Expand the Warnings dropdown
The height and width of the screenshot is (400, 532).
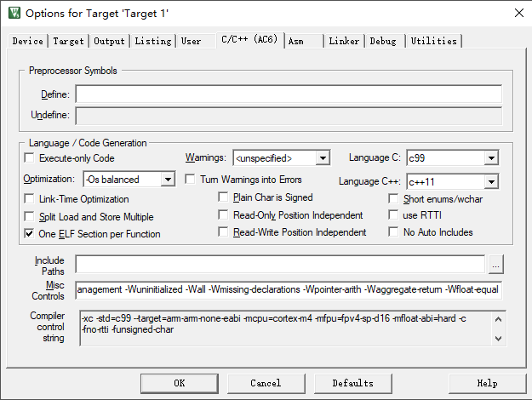322,158
